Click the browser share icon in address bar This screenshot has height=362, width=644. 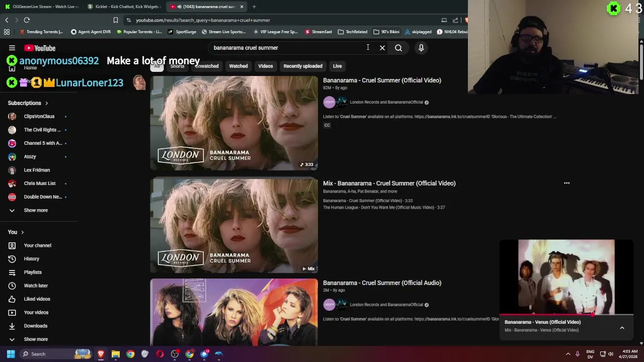click(455, 20)
